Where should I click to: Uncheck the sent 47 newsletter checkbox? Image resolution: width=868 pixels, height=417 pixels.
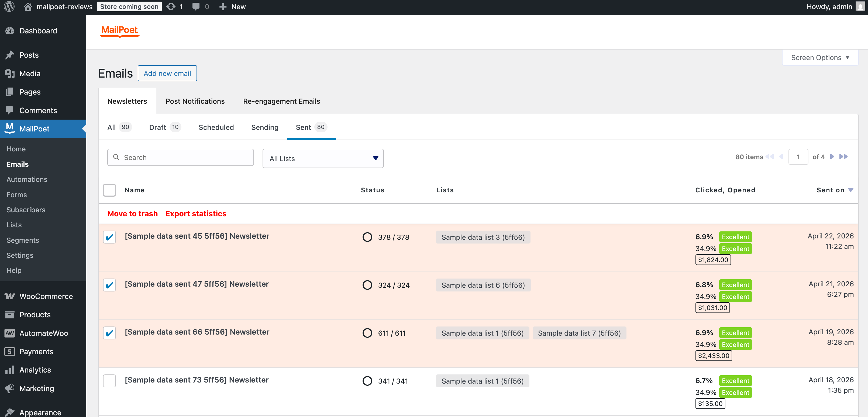109,285
